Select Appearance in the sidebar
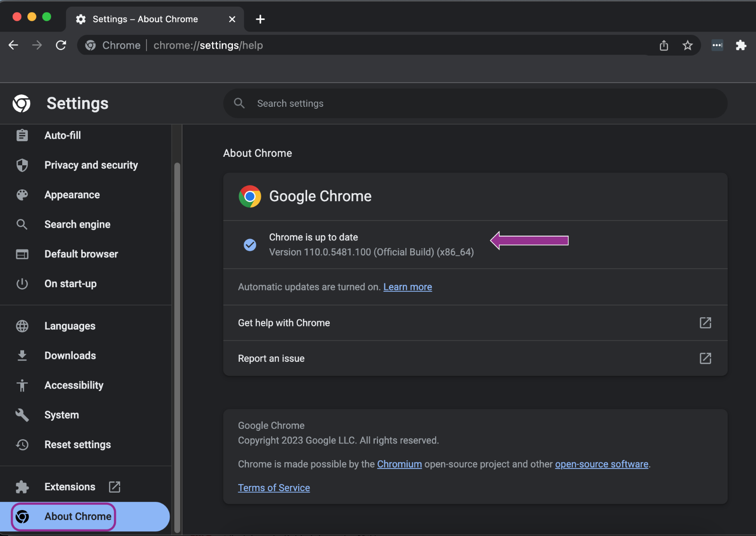756x536 pixels. (72, 195)
